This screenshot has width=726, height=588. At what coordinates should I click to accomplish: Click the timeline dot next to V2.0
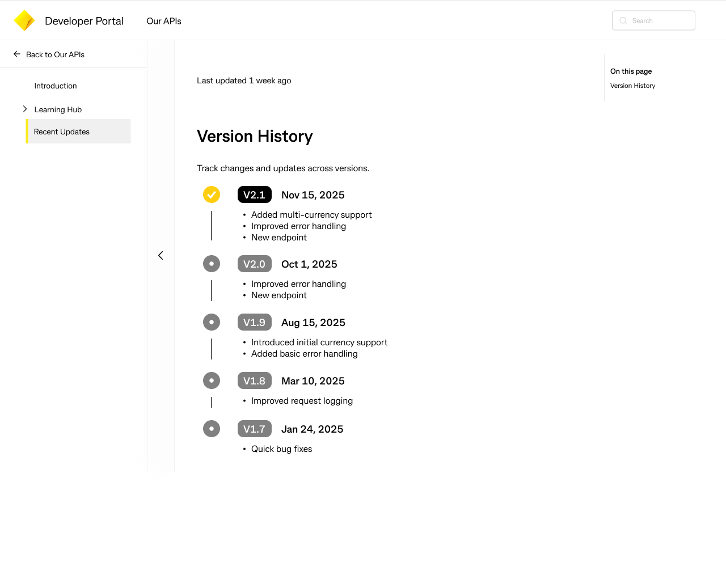[x=212, y=264]
